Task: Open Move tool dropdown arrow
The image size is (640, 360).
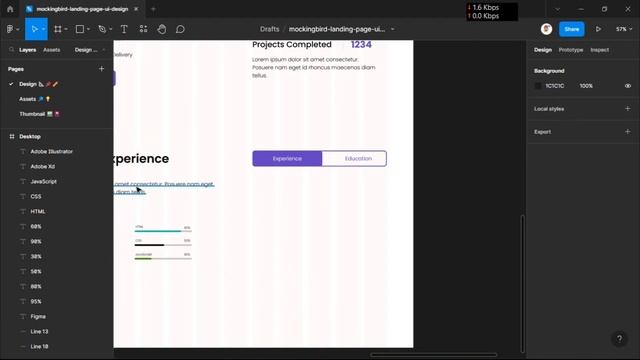Action: point(43,29)
